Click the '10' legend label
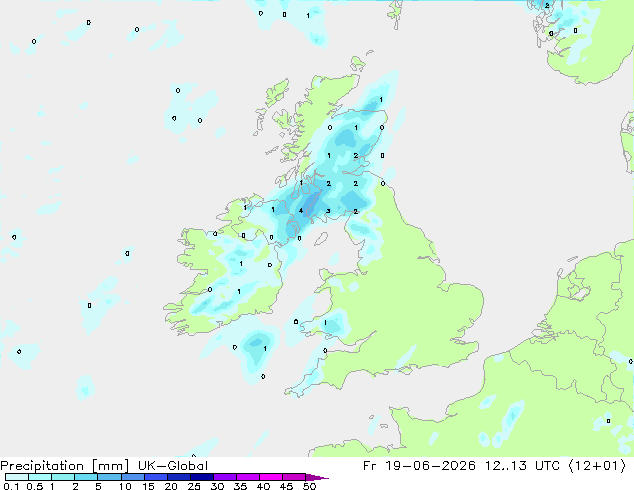Viewport: 634px width, 490px height. (125, 486)
